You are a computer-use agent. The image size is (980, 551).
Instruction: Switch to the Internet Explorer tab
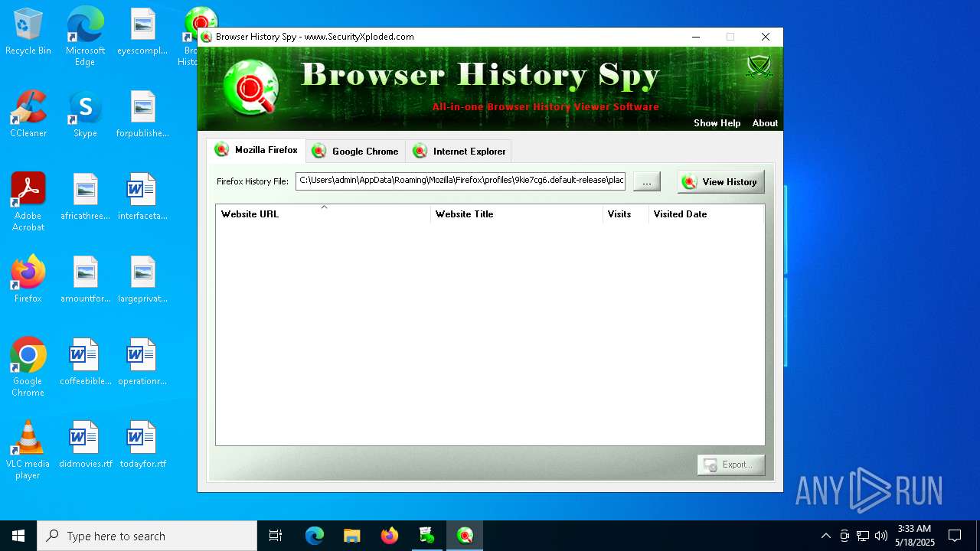(459, 152)
